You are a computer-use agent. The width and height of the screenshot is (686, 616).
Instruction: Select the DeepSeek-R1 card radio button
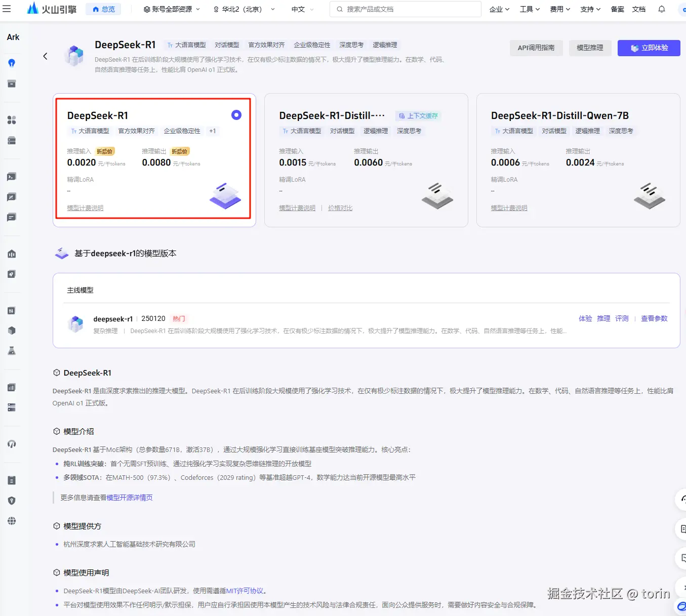236,115
